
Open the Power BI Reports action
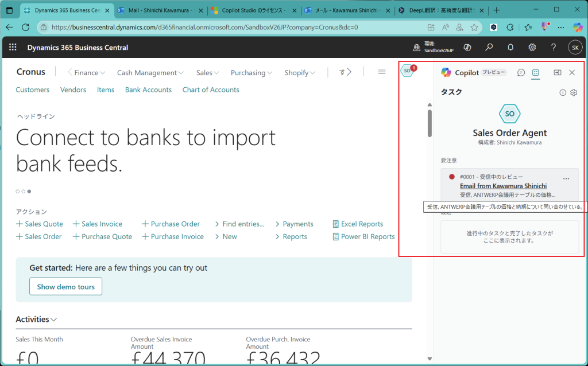[x=363, y=237]
